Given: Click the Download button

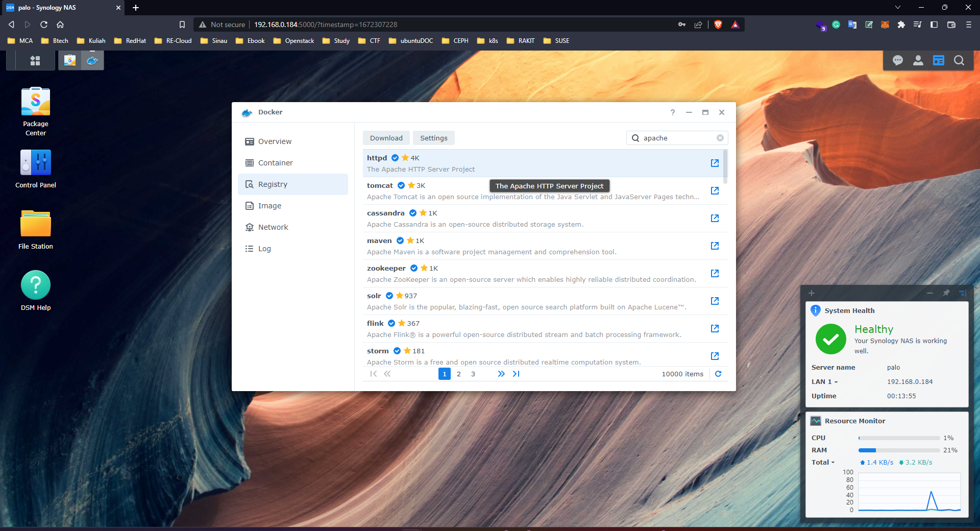Looking at the screenshot, I should [x=386, y=138].
